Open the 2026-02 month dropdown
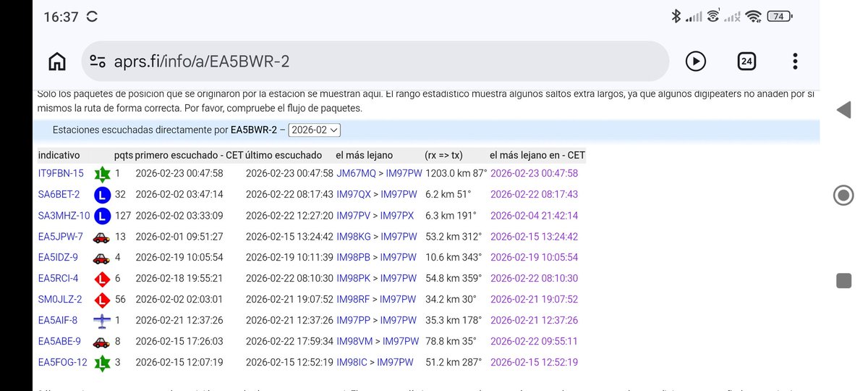 coord(314,130)
